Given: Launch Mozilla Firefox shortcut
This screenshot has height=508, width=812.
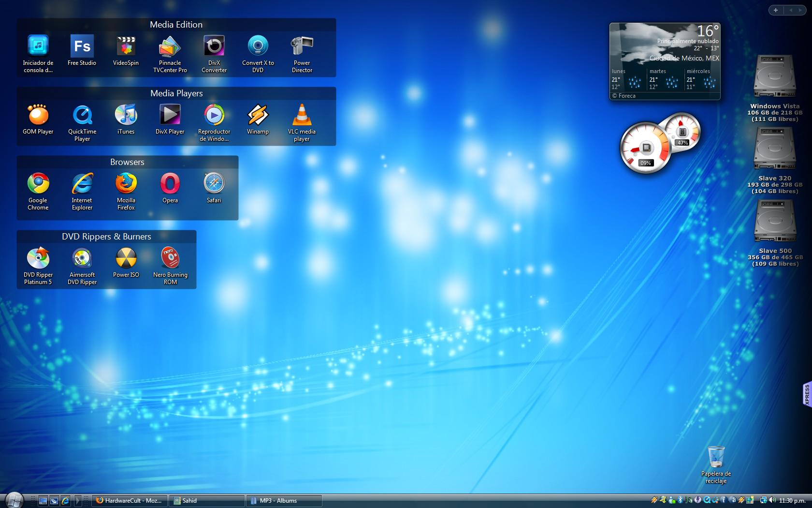Looking at the screenshot, I should point(126,184).
